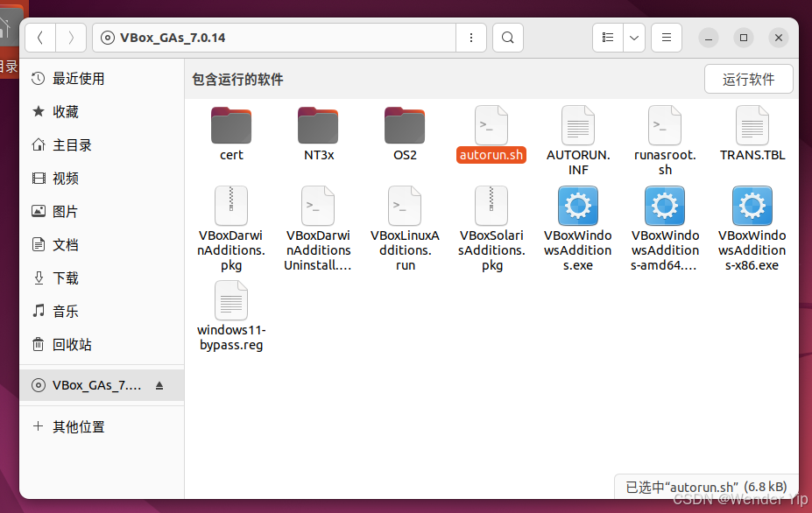Viewport: 812px width, 513px height.
Task: Select VBox_GAs_7 disc in sidebar
Action: (x=102, y=385)
